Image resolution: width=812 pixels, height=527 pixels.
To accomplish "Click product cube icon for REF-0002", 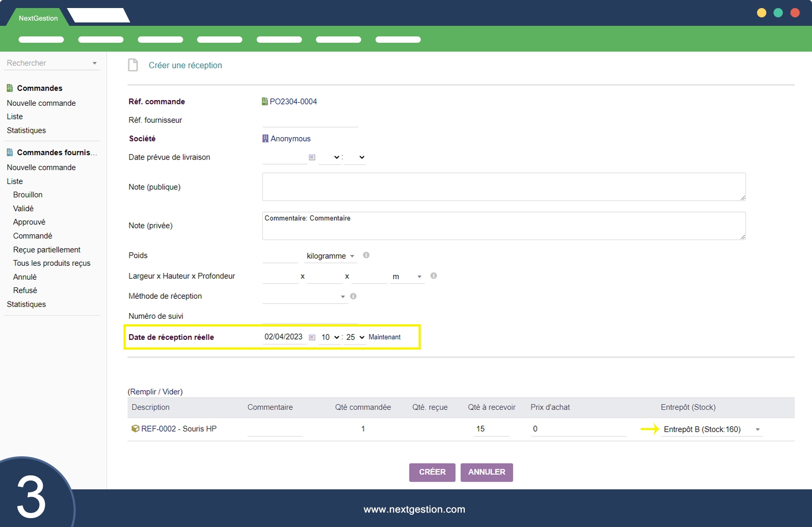I will pyautogui.click(x=135, y=429).
